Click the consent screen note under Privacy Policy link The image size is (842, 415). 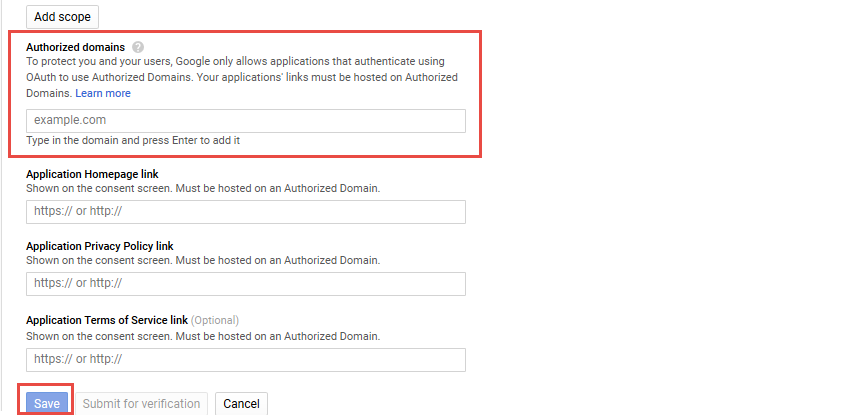(x=203, y=260)
